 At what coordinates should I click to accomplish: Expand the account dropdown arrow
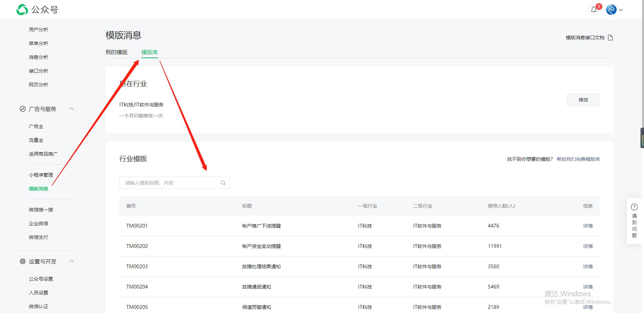[621, 10]
